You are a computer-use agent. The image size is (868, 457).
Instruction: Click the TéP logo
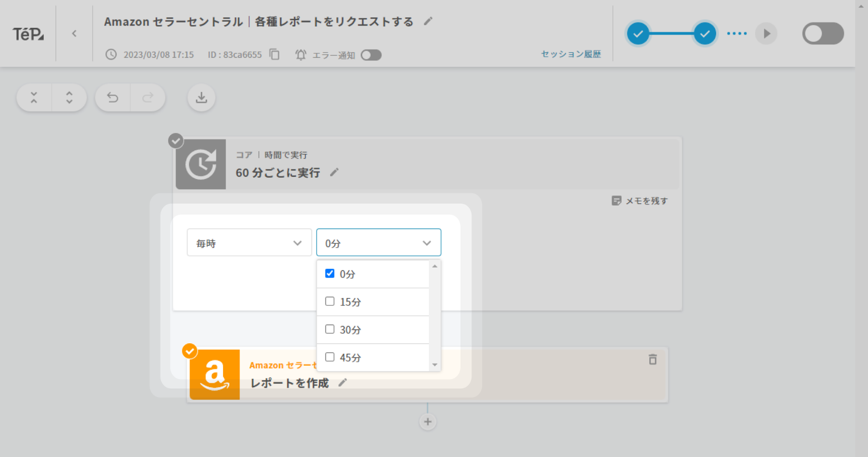pyautogui.click(x=28, y=33)
